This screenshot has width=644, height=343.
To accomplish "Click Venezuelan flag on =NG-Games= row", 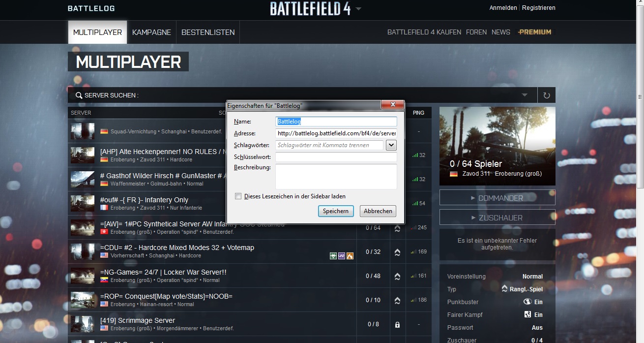I will pos(104,280).
